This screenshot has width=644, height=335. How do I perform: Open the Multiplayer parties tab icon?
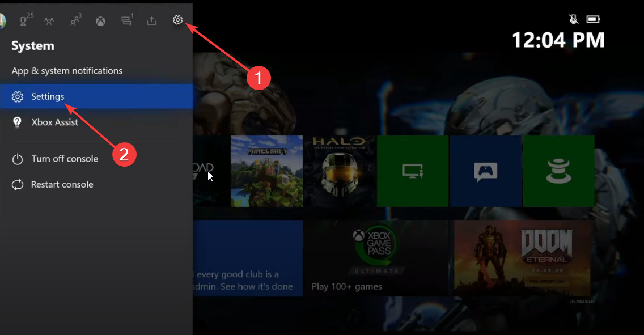[x=49, y=21]
